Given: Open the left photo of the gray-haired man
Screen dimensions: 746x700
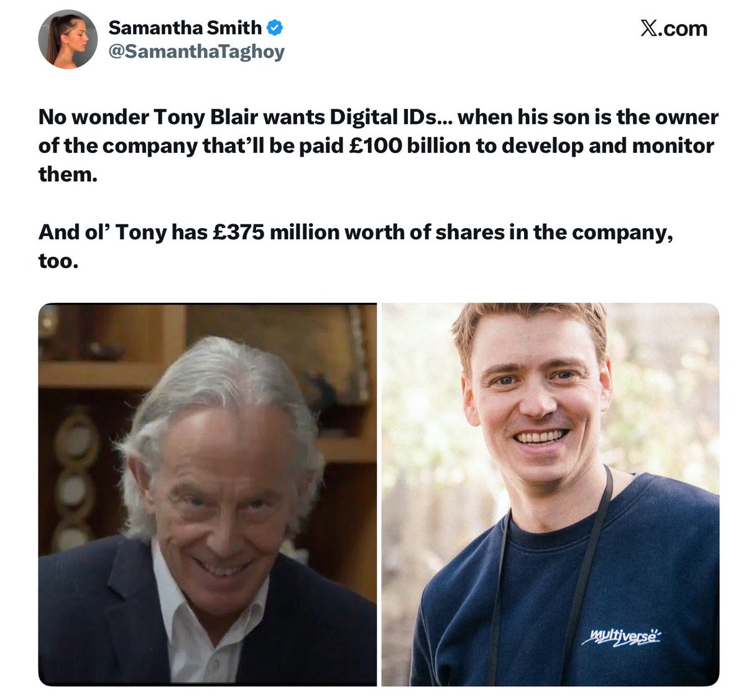Looking at the screenshot, I should coord(208,494).
